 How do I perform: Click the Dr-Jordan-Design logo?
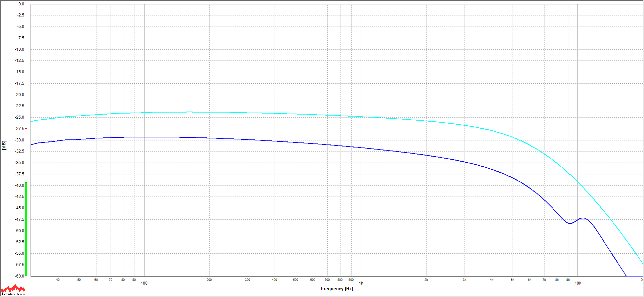pos(13,290)
